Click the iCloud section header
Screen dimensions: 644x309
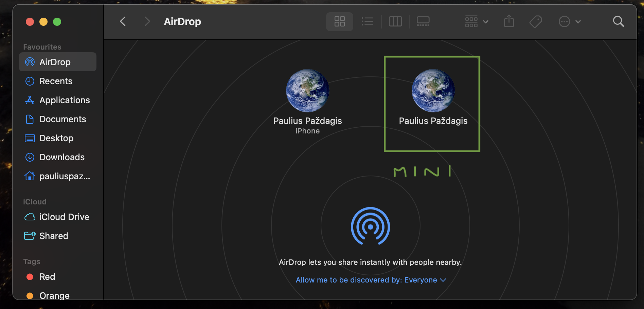click(x=35, y=202)
